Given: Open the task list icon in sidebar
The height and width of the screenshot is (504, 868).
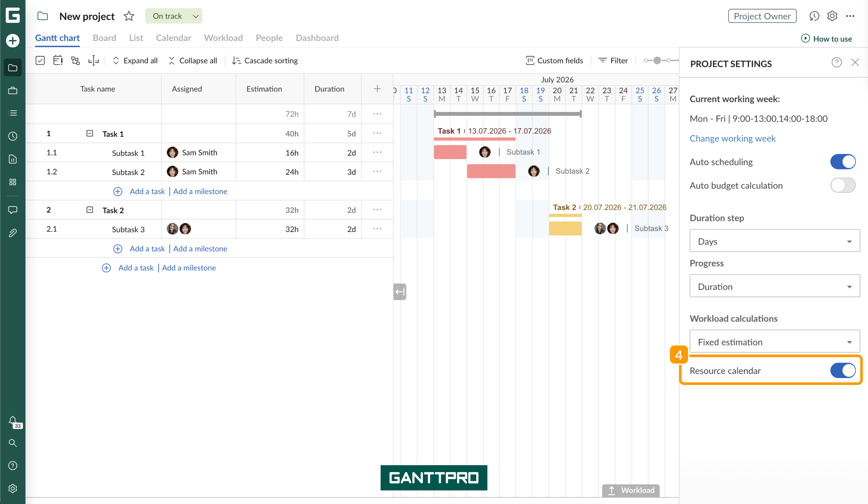Looking at the screenshot, I should click(13, 113).
